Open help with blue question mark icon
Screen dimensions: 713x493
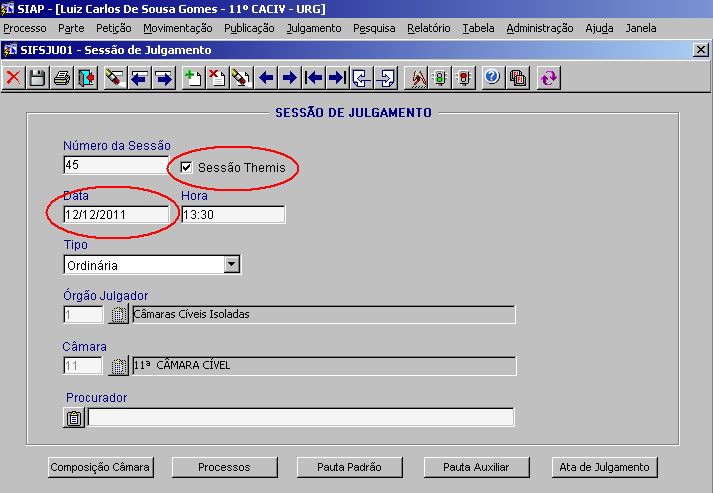492,78
